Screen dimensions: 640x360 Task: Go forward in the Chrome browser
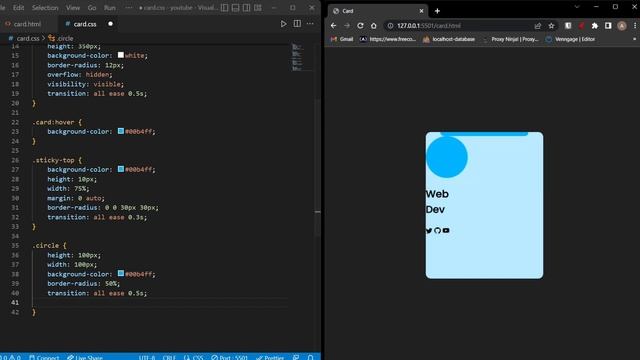[347, 25]
